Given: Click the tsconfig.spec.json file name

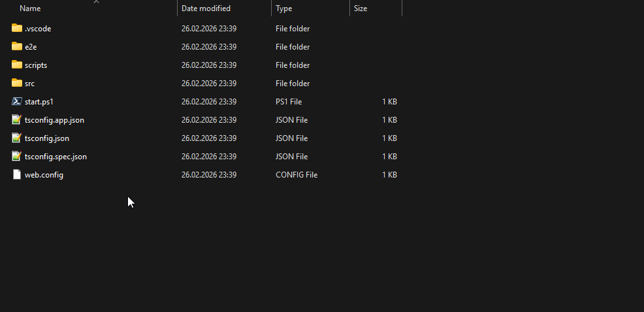Looking at the screenshot, I should pos(56,157).
